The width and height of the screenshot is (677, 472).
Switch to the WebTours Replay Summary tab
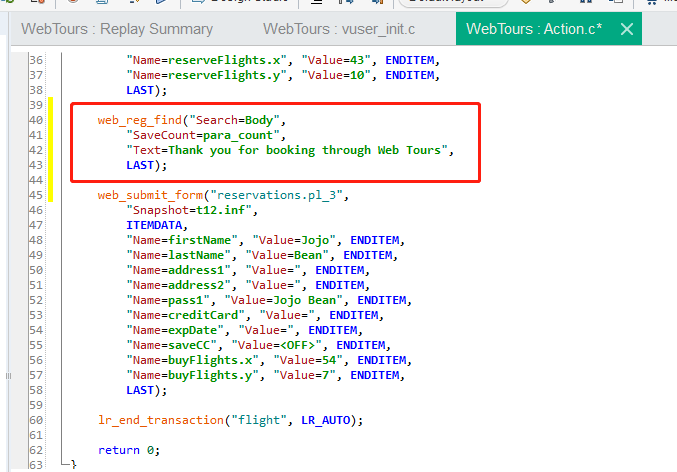pos(117,29)
